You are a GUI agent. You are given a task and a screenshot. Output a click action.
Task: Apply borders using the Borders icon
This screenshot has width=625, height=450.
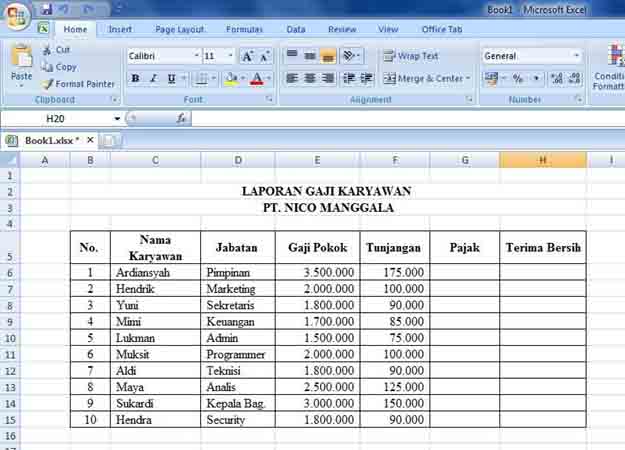click(201, 79)
